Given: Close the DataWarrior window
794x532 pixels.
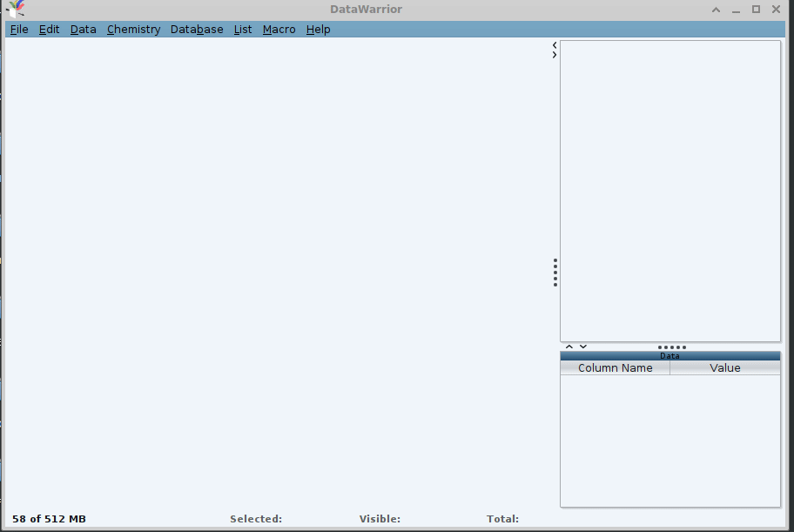Looking at the screenshot, I should (x=776, y=10).
